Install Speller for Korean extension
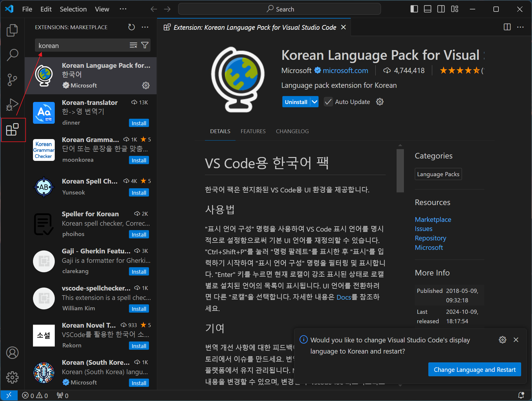The height and width of the screenshot is (401, 532). (139, 235)
